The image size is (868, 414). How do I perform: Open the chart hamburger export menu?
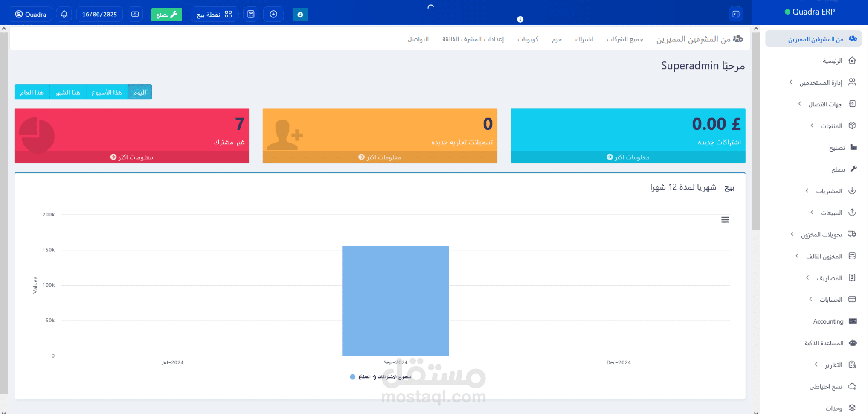725,219
